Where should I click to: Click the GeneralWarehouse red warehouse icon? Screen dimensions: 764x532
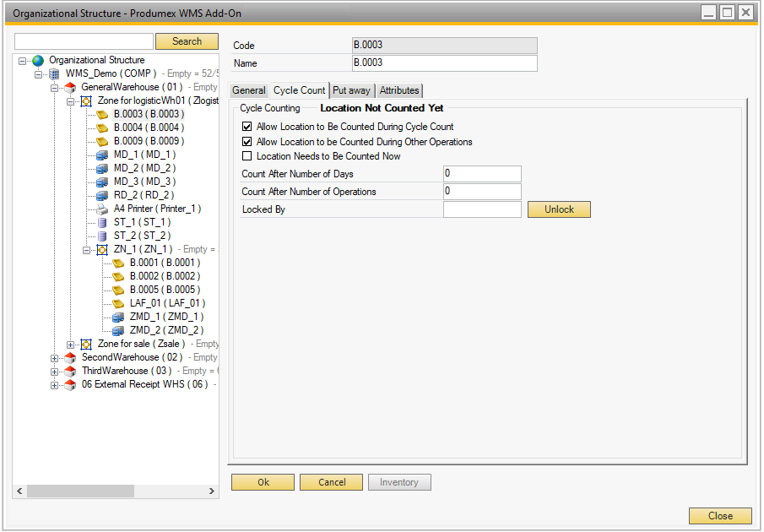[x=70, y=87]
